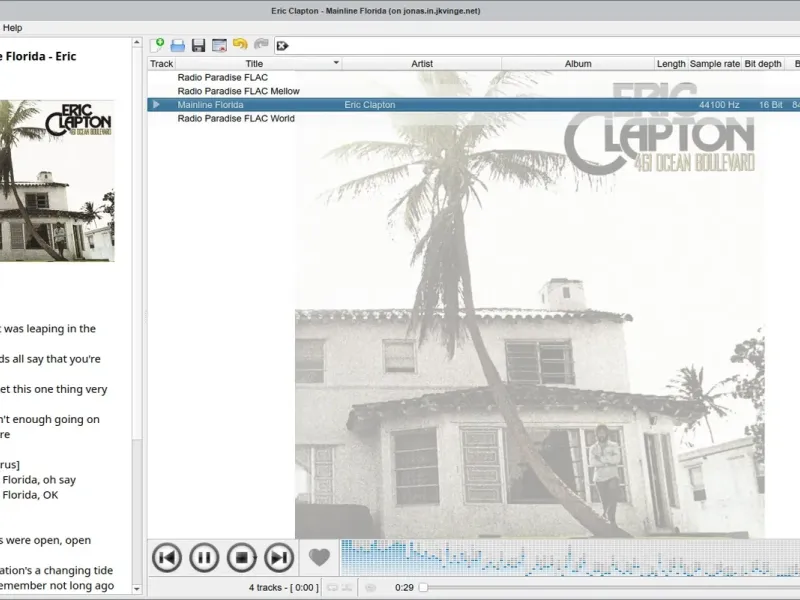Stop playback with the stop button
The image size is (800, 600).
242,557
